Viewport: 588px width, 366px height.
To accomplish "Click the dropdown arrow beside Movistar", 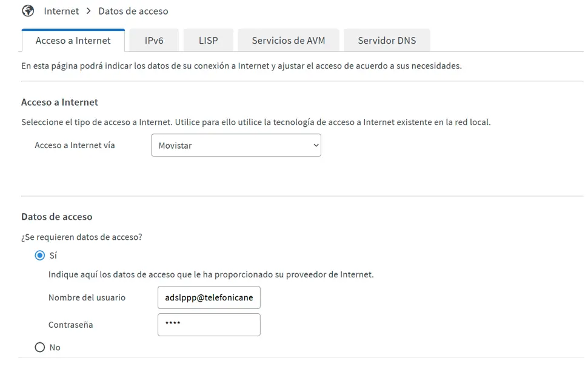I will (316, 145).
